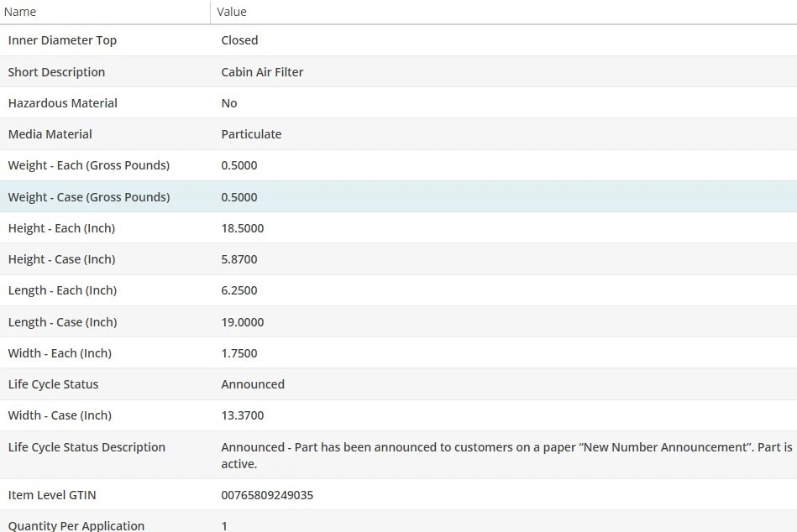This screenshot has height=532, width=797.
Task: Select the Quantity Per Application label
Action: (76, 526)
